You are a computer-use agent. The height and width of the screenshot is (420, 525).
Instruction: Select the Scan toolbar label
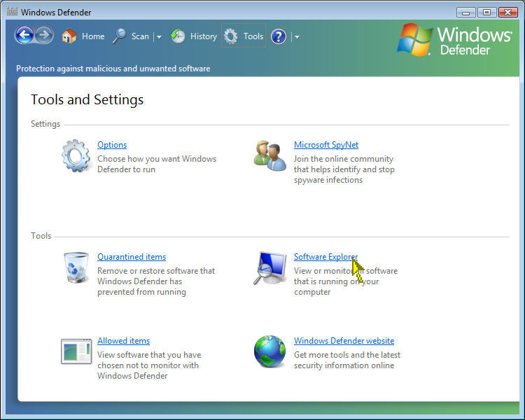pyautogui.click(x=140, y=36)
